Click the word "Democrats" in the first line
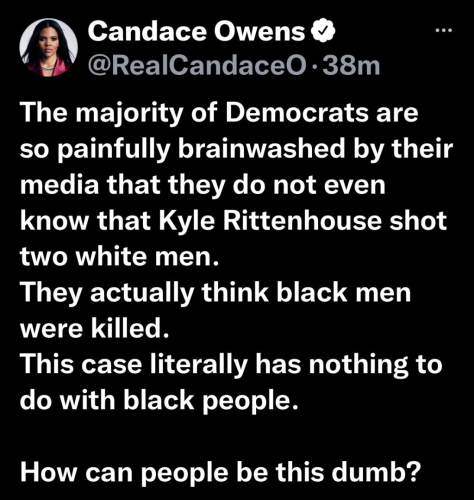This screenshot has width=474, height=500. [x=298, y=113]
